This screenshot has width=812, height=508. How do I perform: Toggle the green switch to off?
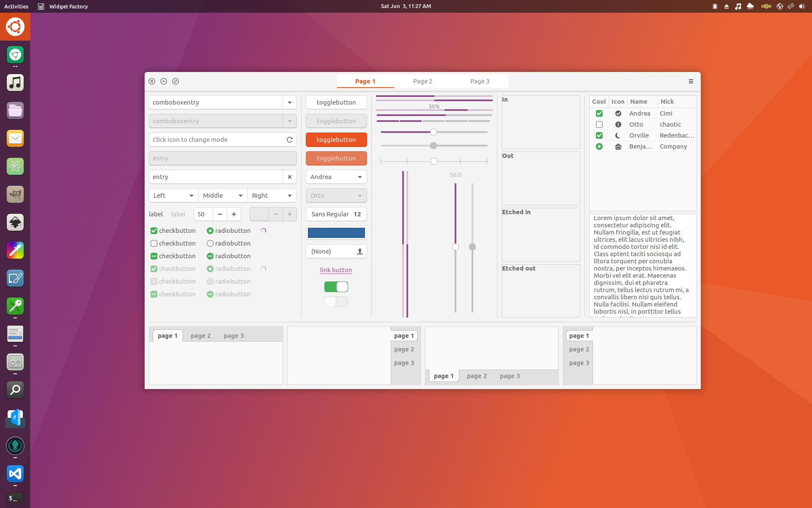[x=336, y=286]
